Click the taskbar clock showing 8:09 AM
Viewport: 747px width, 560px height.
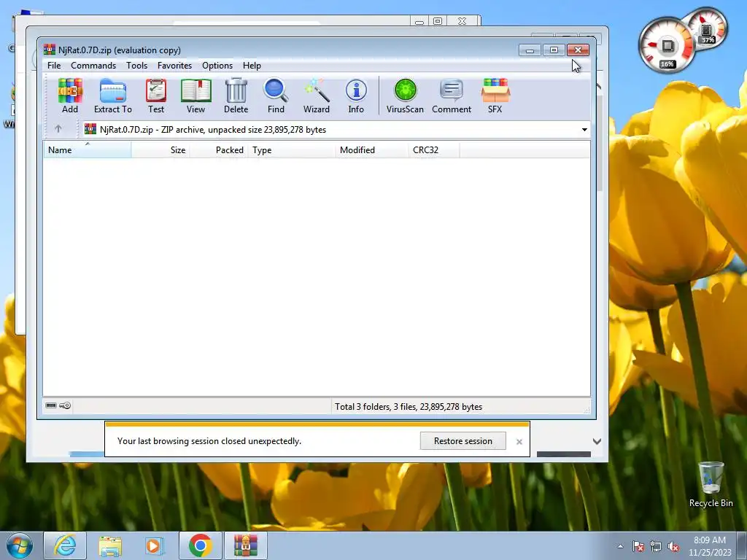click(x=709, y=546)
